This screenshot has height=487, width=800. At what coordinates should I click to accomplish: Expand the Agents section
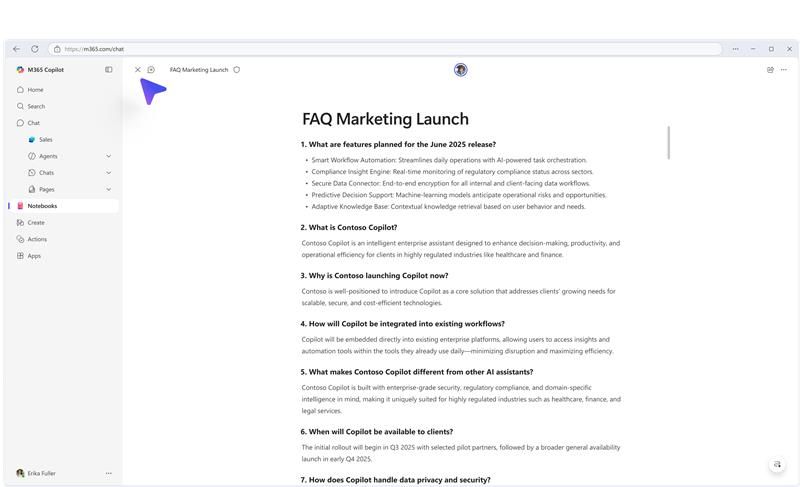tap(108, 156)
